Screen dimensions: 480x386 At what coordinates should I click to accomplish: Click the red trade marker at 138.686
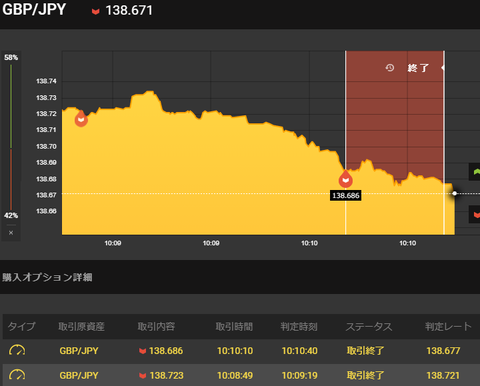[x=345, y=179]
